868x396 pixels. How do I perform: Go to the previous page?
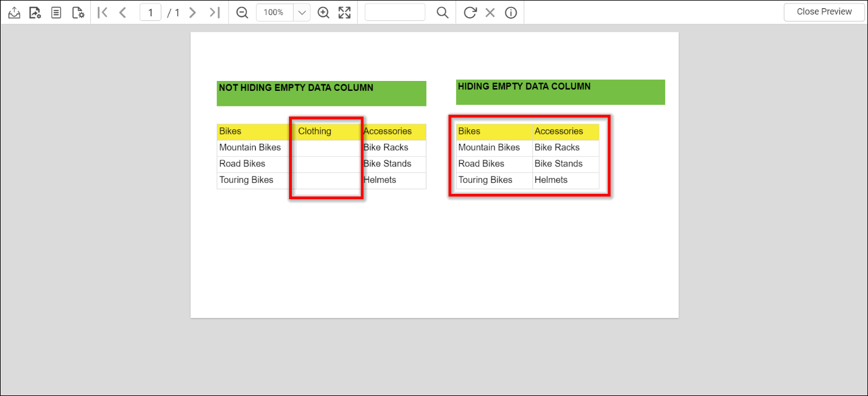tap(122, 12)
